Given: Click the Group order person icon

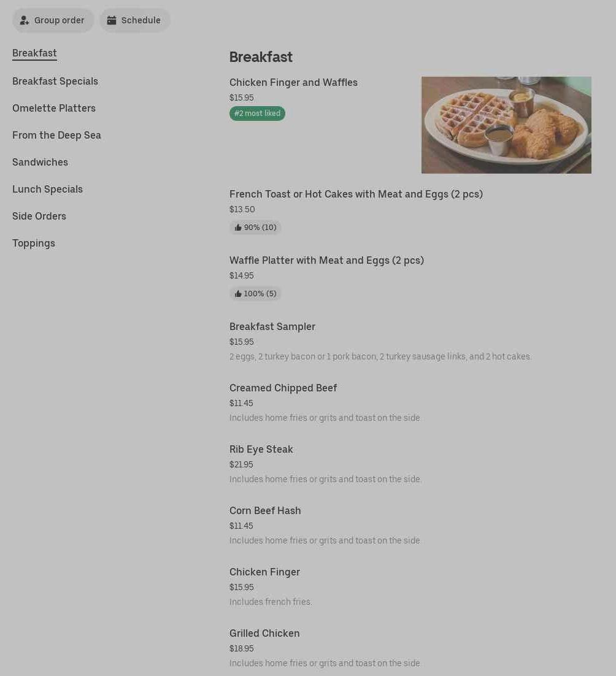Looking at the screenshot, I should click(24, 20).
